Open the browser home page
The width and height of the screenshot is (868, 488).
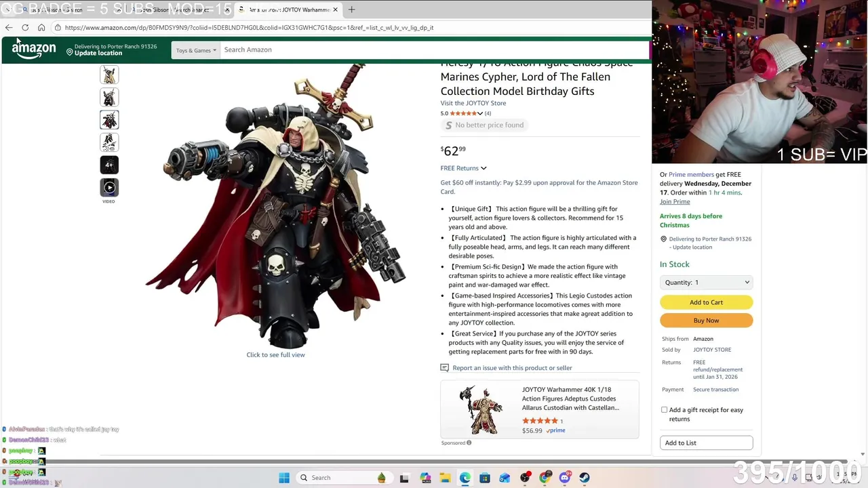(x=41, y=28)
